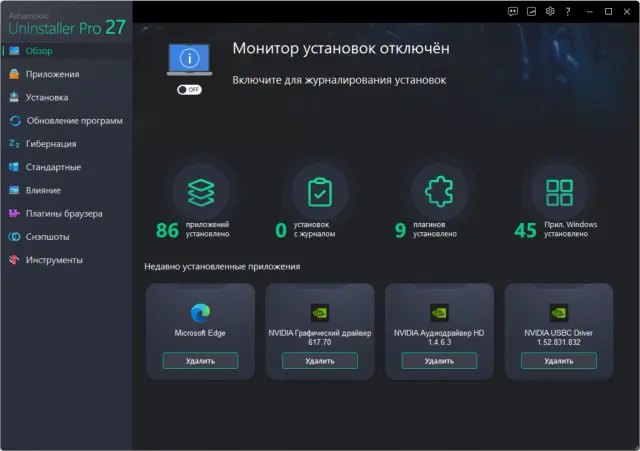Screen dimensions: 640x451
Task: Click the Стандартные Windows icon
Action: coord(14,167)
